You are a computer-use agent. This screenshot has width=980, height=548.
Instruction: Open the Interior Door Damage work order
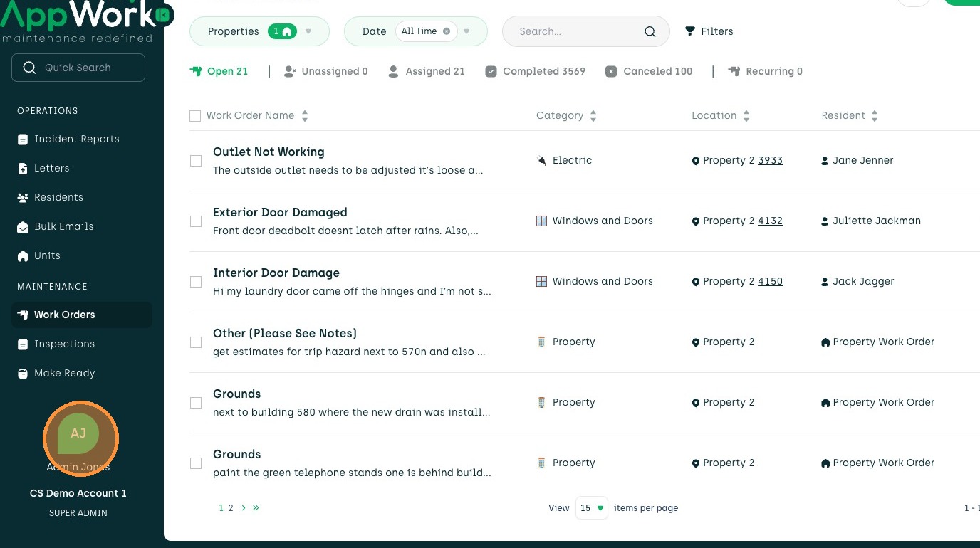coord(276,273)
